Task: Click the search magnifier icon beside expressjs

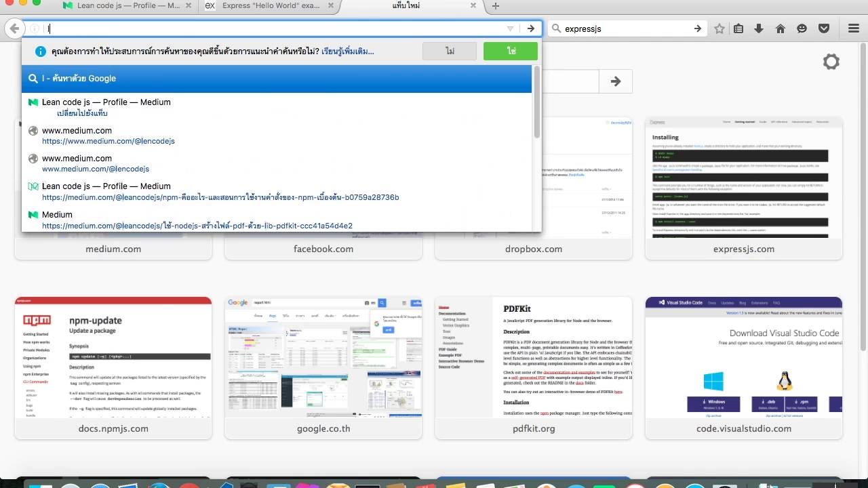Action: [x=557, y=28]
